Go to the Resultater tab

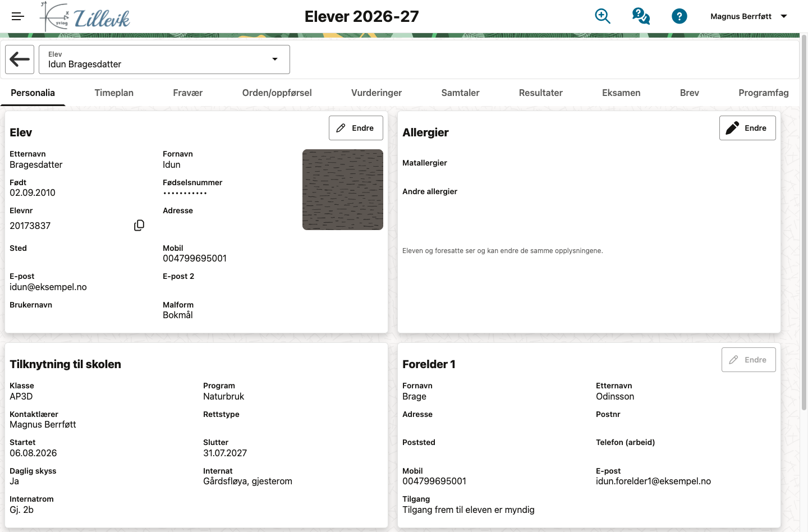(x=541, y=93)
